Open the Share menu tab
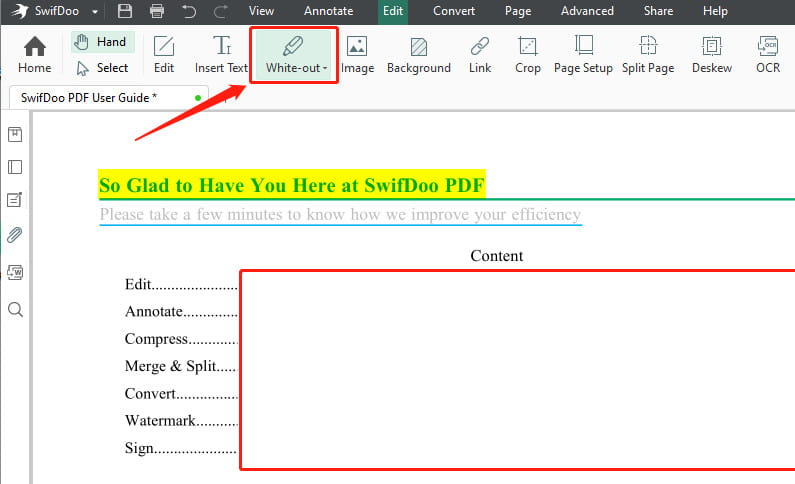Screen dimensions: 795x484 point(658,11)
